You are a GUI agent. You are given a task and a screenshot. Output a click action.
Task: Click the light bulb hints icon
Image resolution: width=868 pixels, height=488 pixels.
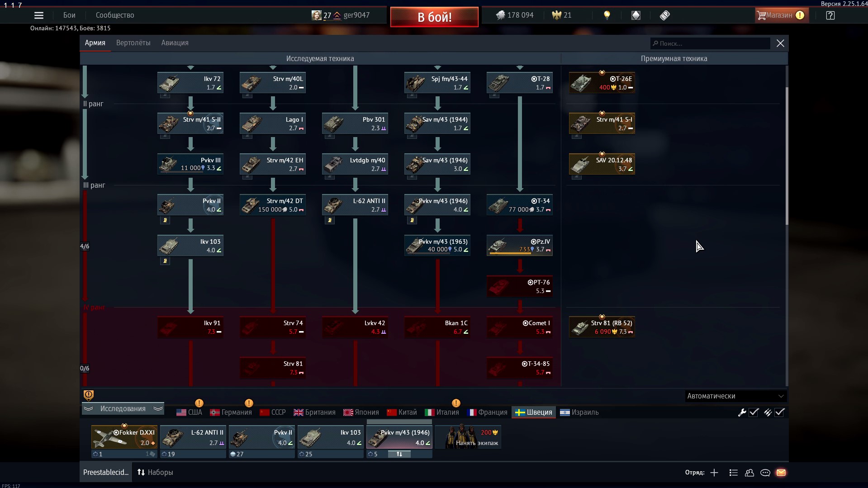click(x=607, y=15)
